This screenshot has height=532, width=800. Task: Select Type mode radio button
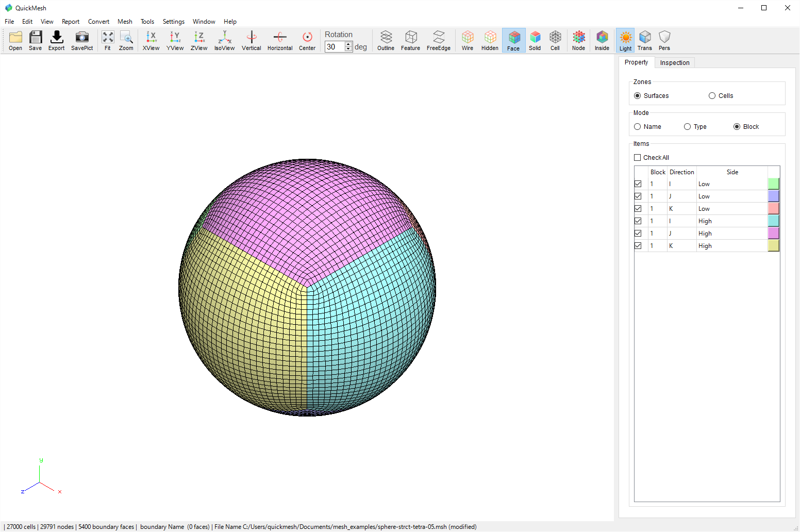[688, 127]
